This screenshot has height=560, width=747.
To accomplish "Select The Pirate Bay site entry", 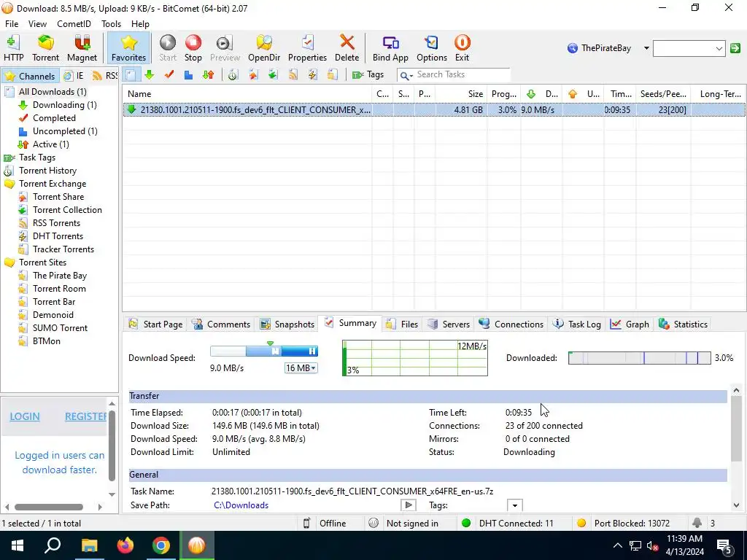I will pyautogui.click(x=60, y=276).
